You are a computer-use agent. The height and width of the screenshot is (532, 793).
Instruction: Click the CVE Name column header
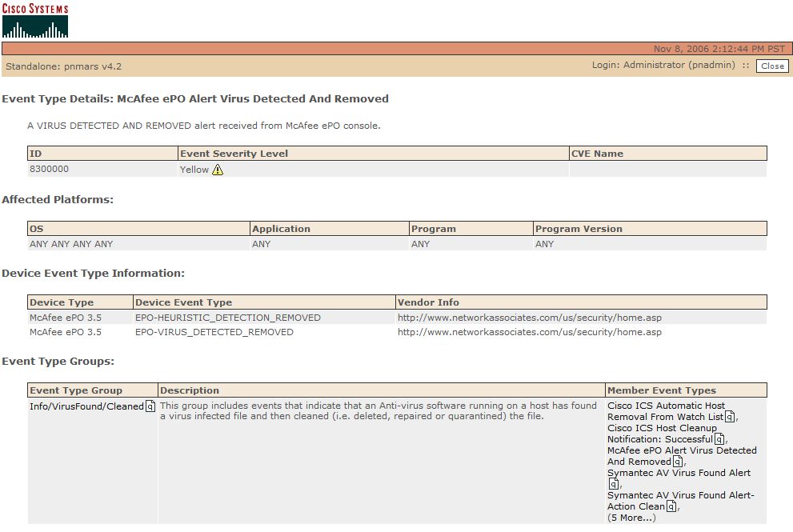[x=668, y=154]
